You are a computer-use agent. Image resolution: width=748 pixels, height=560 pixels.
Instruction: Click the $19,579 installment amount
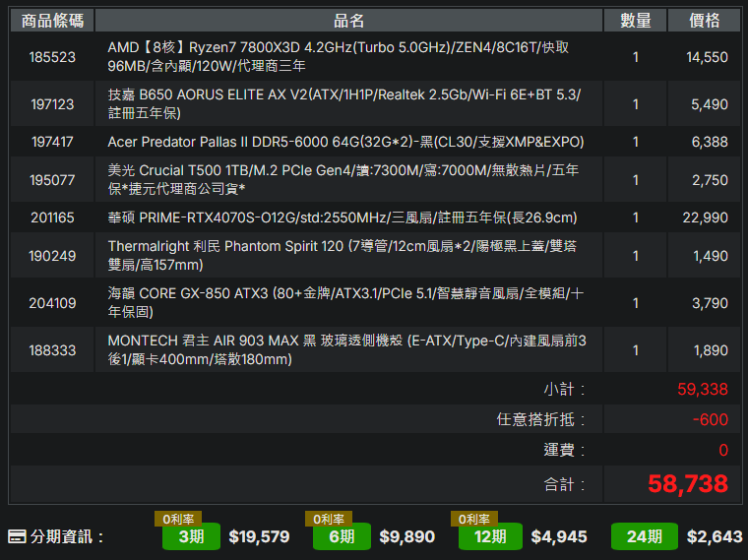259,536
